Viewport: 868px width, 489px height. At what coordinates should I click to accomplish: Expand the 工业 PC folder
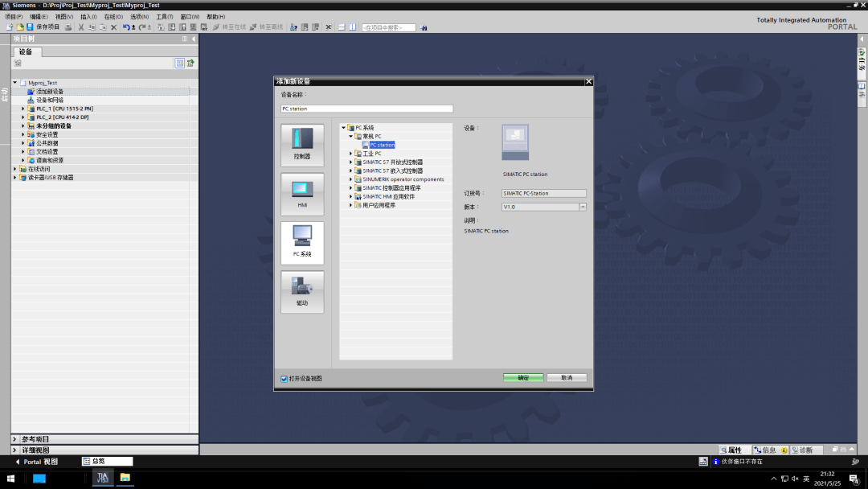[351, 154]
